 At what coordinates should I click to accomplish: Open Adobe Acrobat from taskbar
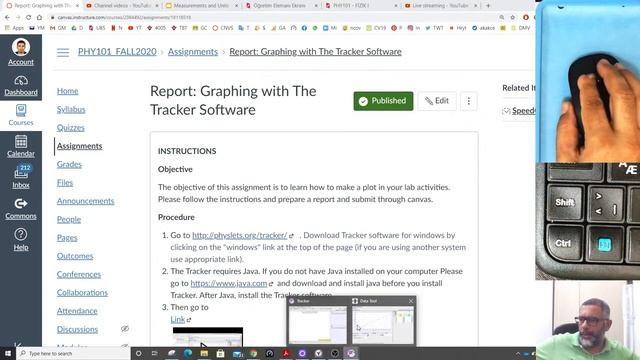tap(286, 353)
